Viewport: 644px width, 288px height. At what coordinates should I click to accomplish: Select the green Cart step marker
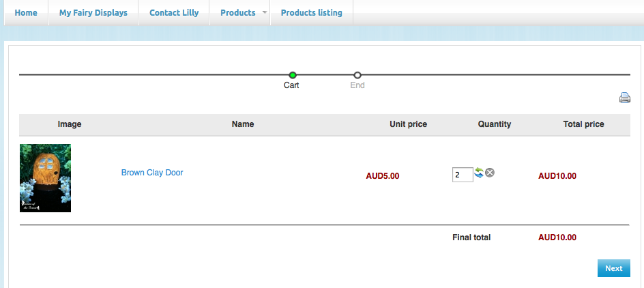[292, 75]
